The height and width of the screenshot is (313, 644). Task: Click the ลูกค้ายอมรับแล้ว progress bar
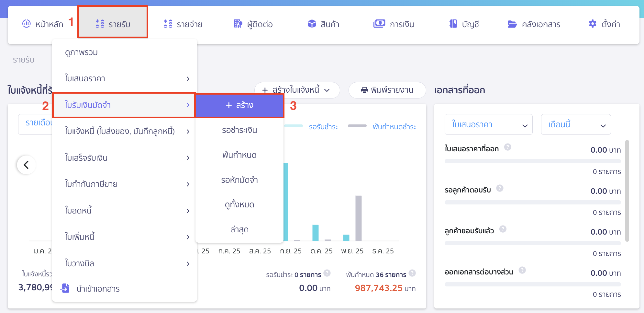click(x=533, y=243)
